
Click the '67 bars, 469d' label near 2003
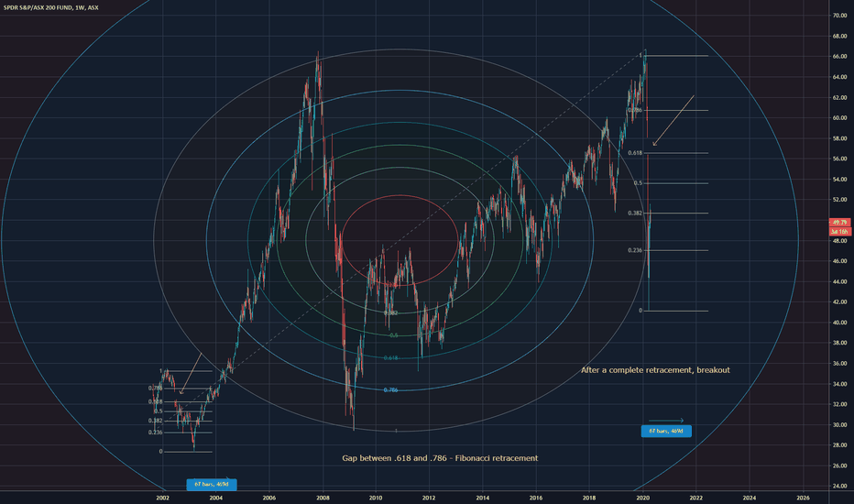[x=212, y=484]
